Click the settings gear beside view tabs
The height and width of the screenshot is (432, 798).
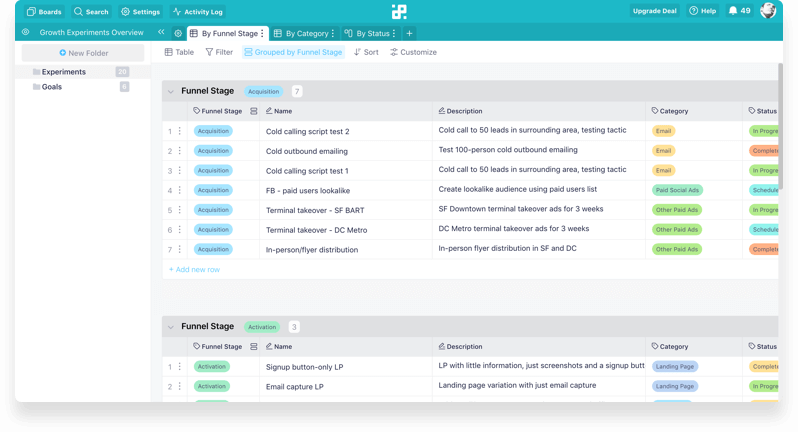[x=178, y=33]
